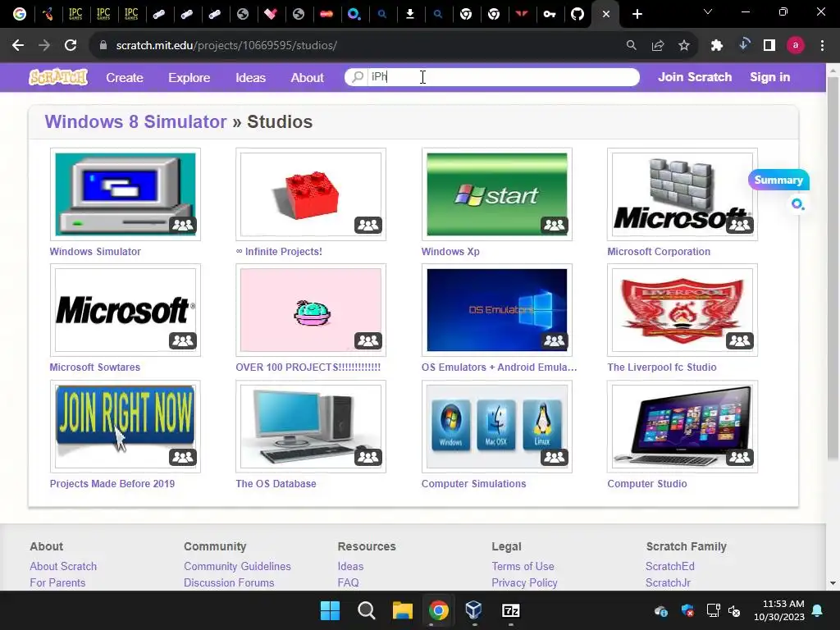Open a new tab with the plus button
The height and width of the screenshot is (630, 840).
tap(637, 15)
